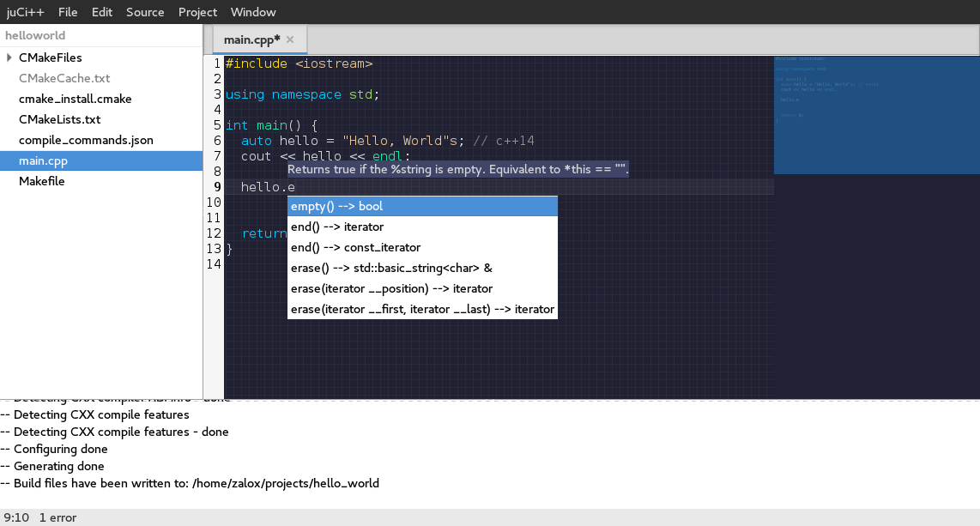Open the File menu

(x=68, y=12)
